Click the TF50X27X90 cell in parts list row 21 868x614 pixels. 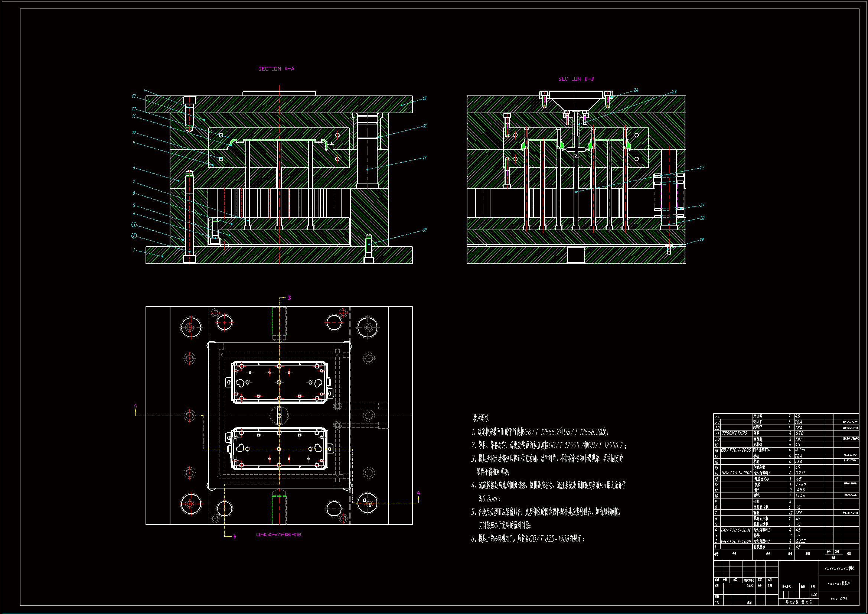pos(734,433)
